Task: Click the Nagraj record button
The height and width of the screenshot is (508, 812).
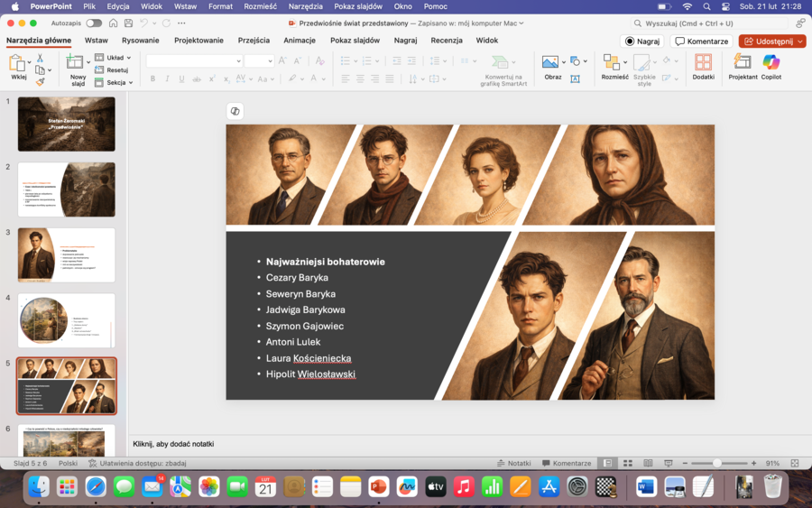Action: click(641, 42)
